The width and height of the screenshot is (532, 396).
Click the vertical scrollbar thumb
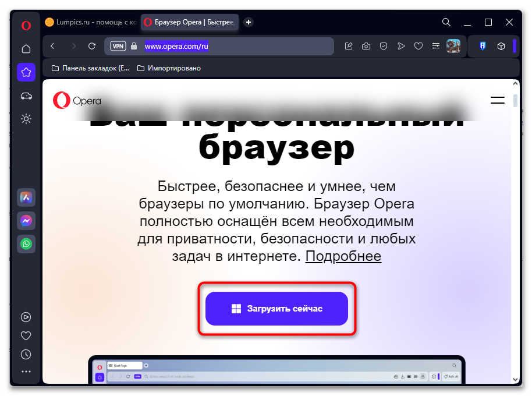pos(515,101)
